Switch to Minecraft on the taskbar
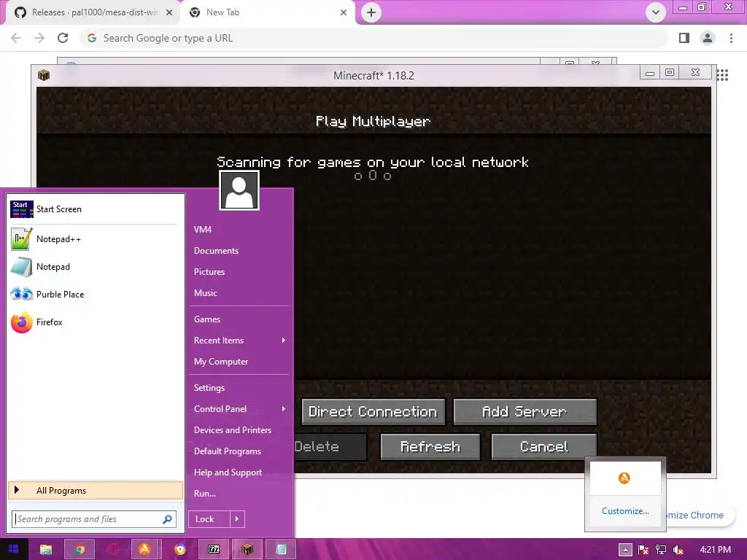The image size is (747, 560). pos(247,549)
